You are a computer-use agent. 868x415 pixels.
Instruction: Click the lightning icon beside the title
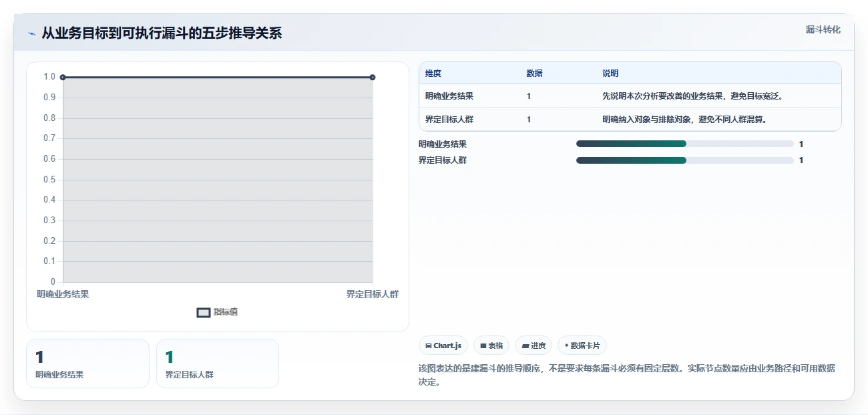point(31,33)
